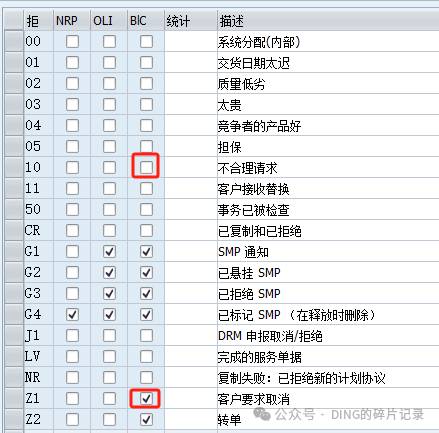
Task: Select the description 系统分配(内部)
Action: coord(259,42)
